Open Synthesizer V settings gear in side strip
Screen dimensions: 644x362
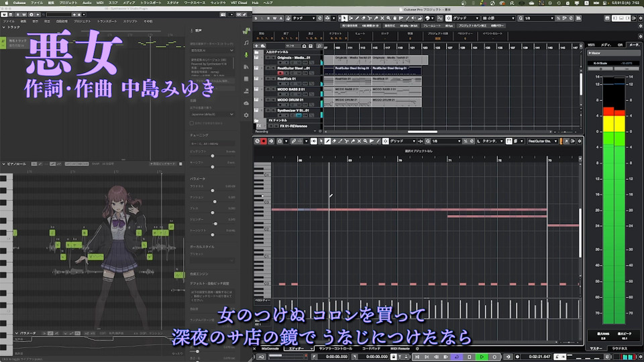click(246, 115)
